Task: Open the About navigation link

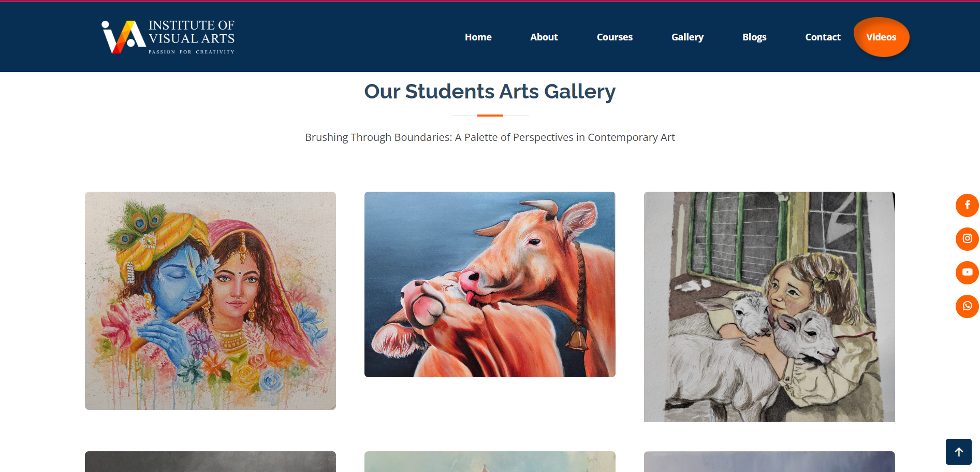Action: tap(544, 37)
